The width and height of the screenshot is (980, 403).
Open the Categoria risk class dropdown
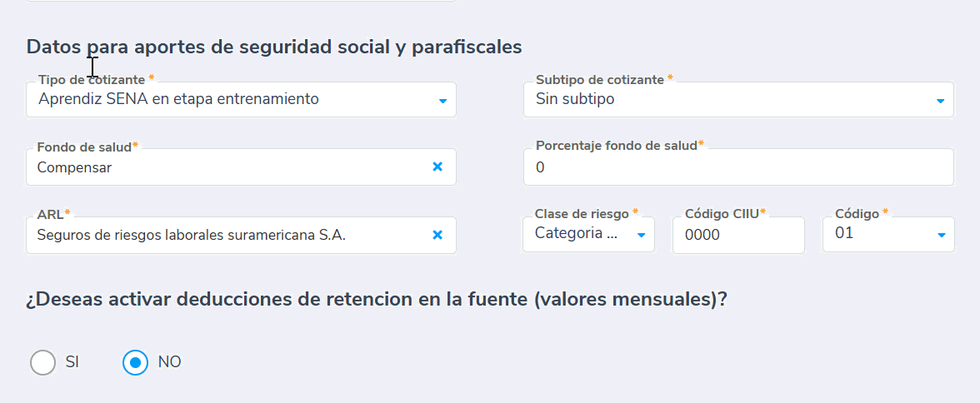(x=579, y=234)
